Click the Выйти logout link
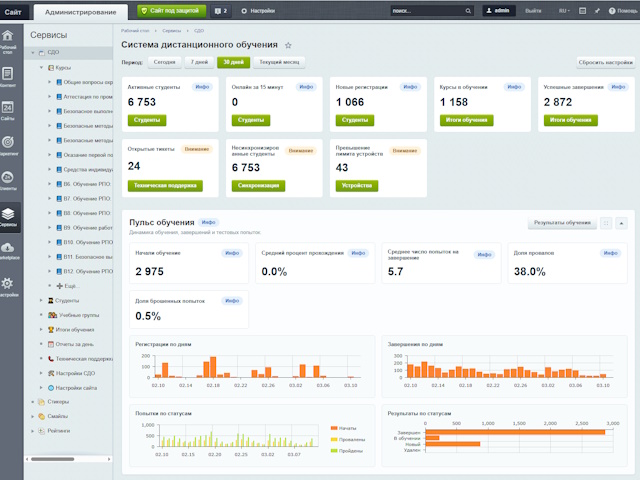The width and height of the screenshot is (640, 480). point(533,11)
